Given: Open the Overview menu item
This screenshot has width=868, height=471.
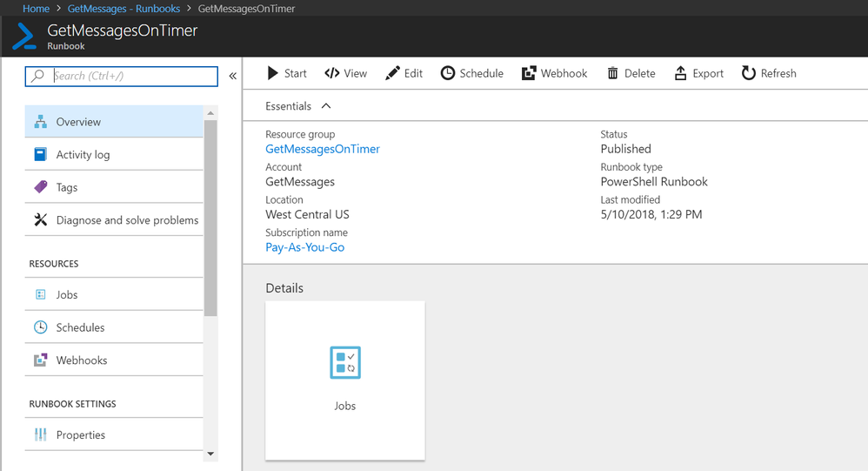Looking at the screenshot, I should [114, 122].
